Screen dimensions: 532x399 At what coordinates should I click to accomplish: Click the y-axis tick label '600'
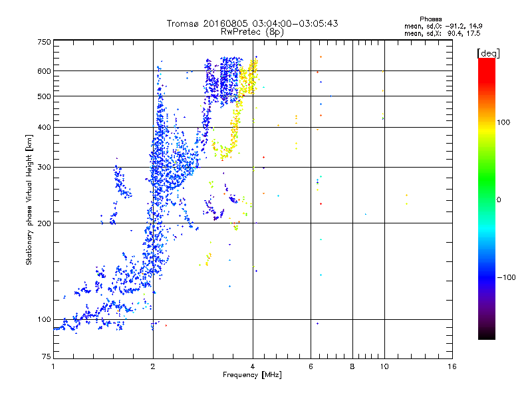[44, 71]
